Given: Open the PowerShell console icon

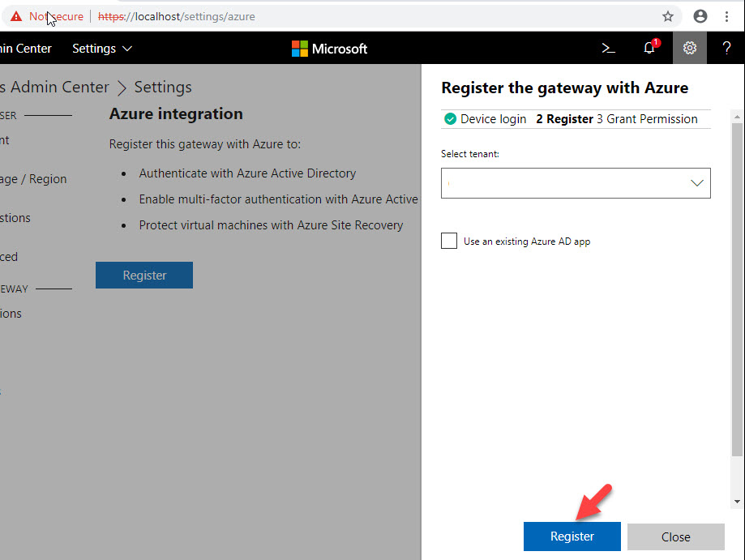Looking at the screenshot, I should pyautogui.click(x=608, y=49).
